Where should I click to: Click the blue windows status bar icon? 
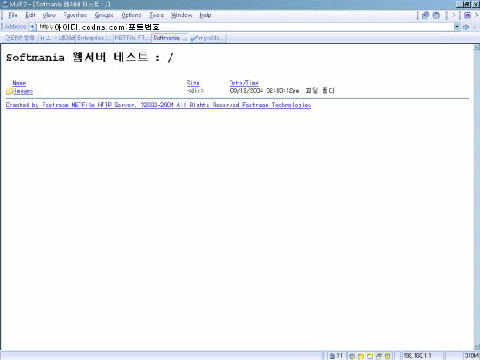click(379, 356)
